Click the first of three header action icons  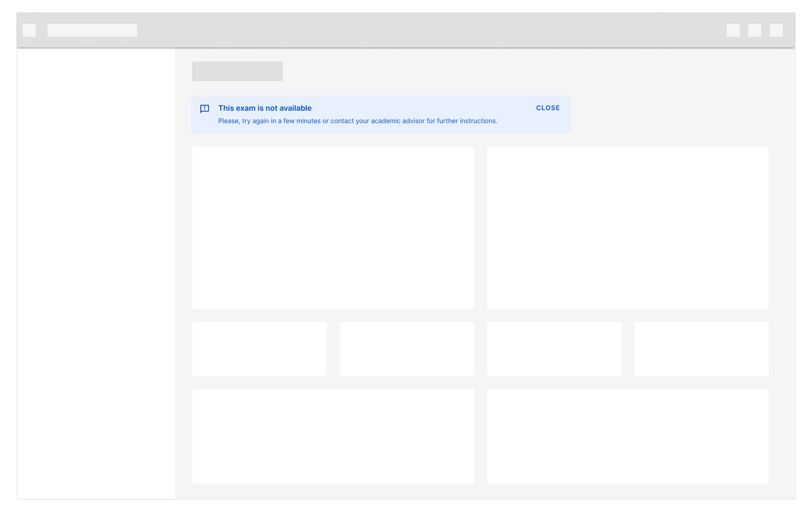(733, 30)
